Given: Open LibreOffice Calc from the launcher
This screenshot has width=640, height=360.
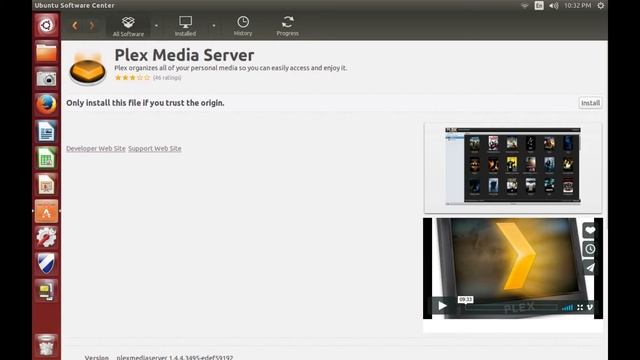Looking at the screenshot, I should pyautogui.click(x=46, y=158).
